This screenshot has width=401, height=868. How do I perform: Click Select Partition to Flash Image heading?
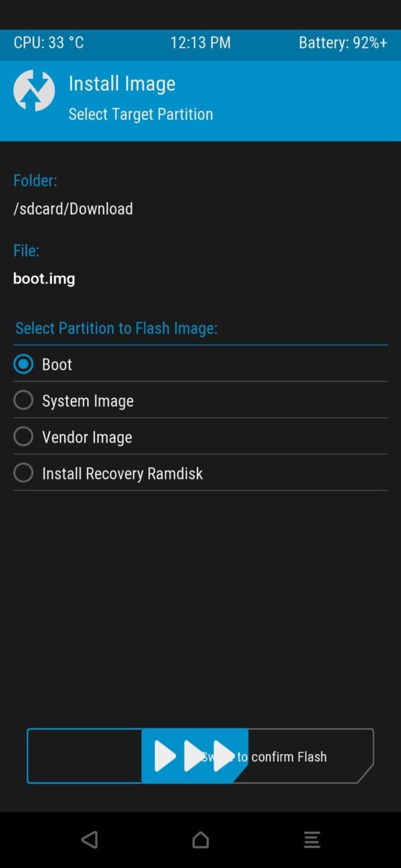116,328
